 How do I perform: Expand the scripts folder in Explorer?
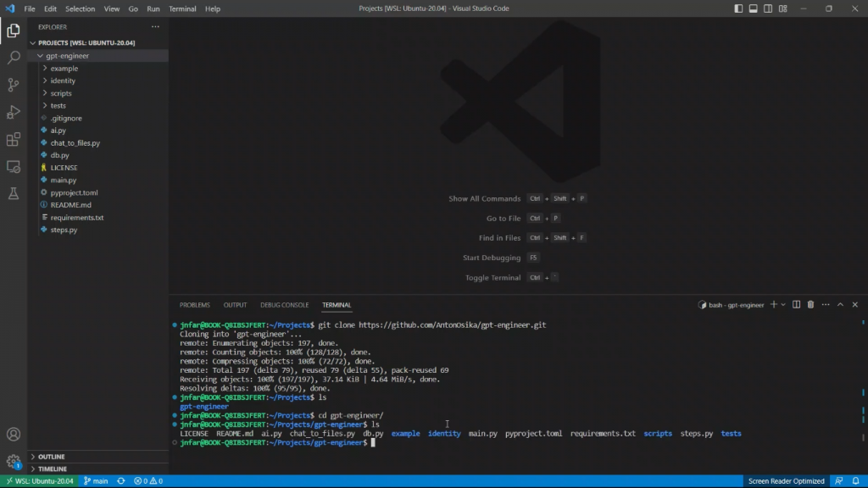coord(61,93)
